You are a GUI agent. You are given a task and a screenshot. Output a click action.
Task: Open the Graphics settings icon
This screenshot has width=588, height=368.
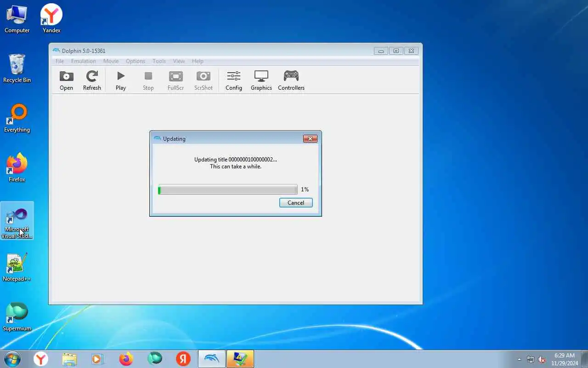tap(261, 80)
